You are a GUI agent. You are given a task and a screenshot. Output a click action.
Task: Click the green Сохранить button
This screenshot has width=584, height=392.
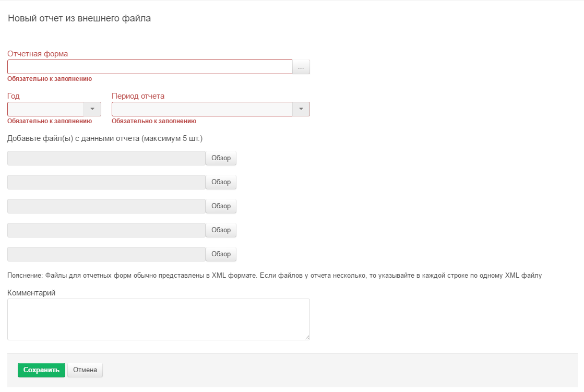coord(41,370)
